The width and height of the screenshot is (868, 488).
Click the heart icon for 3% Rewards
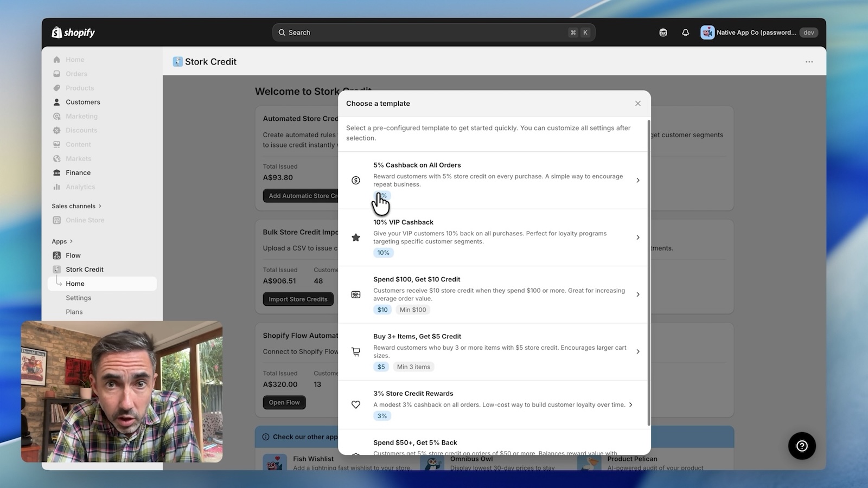(x=356, y=404)
